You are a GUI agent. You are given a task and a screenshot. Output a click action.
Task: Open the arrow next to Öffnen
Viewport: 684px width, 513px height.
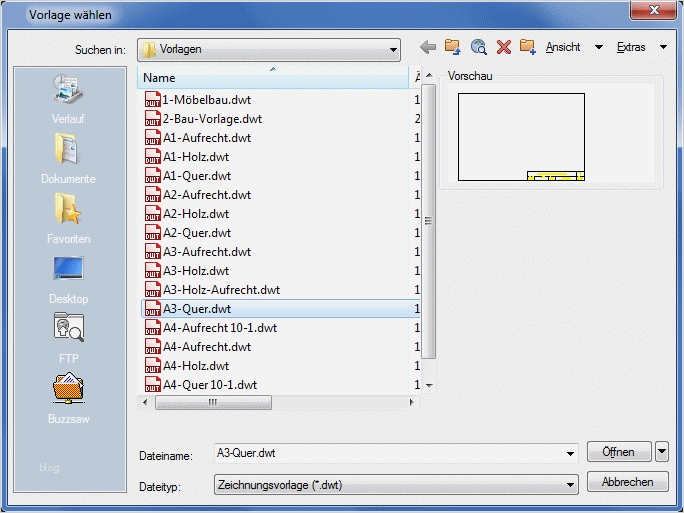click(662, 451)
